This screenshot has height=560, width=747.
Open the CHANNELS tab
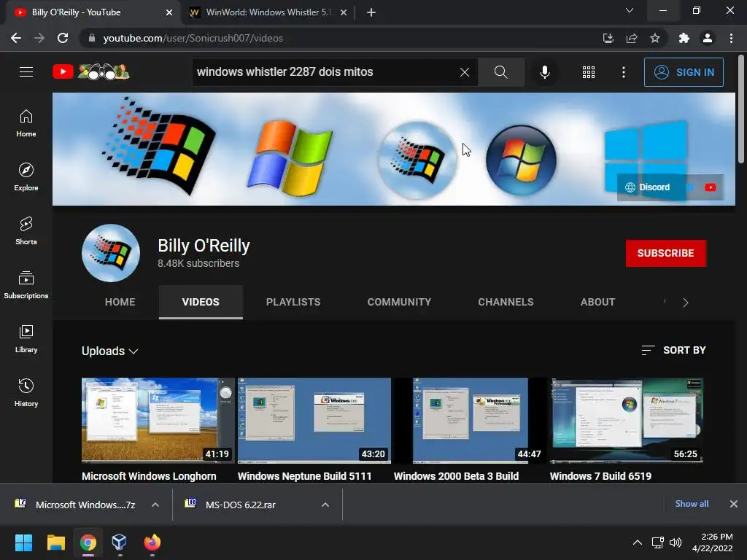coord(506,302)
